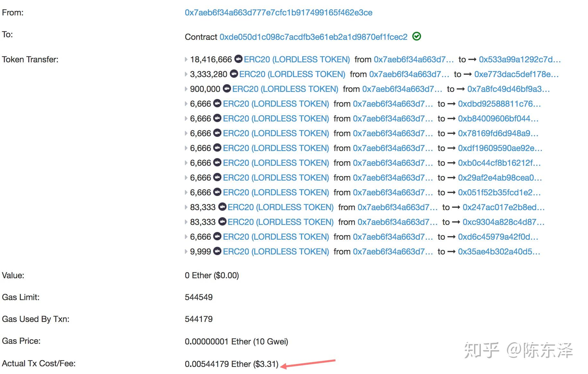The width and height of the screenshot is (588, 374).
Task: Click the token icon beside the 9,999 transfer
Action: (217, 251)
